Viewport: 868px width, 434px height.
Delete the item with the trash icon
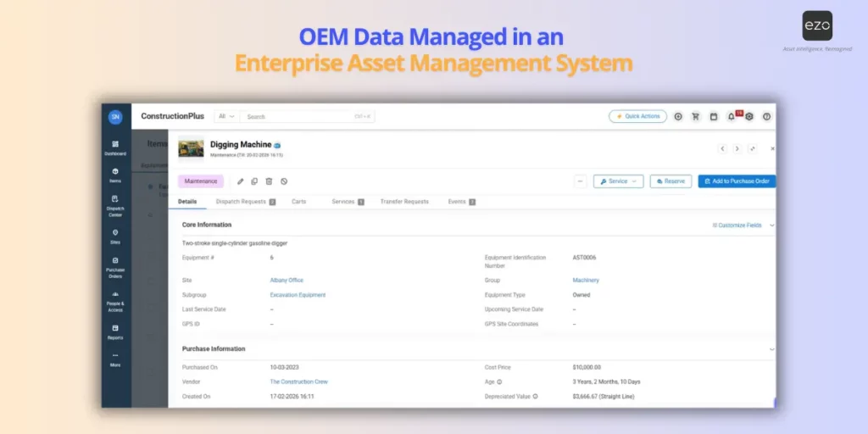tap(269, 181)
